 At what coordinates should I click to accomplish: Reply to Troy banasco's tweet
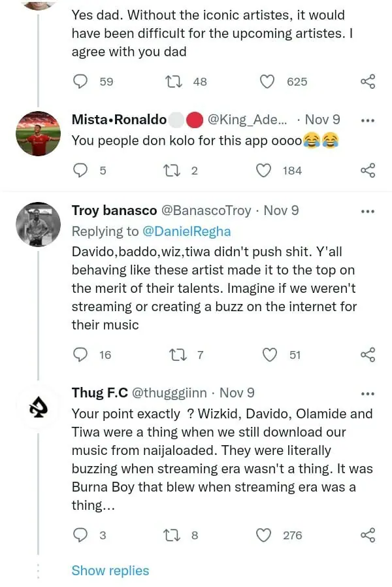coord(80,355)
